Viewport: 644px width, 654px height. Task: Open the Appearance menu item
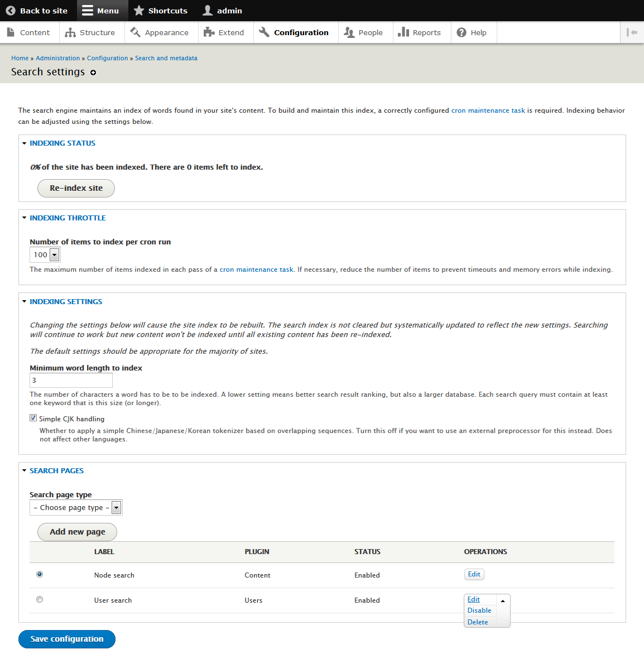[160, 32]
